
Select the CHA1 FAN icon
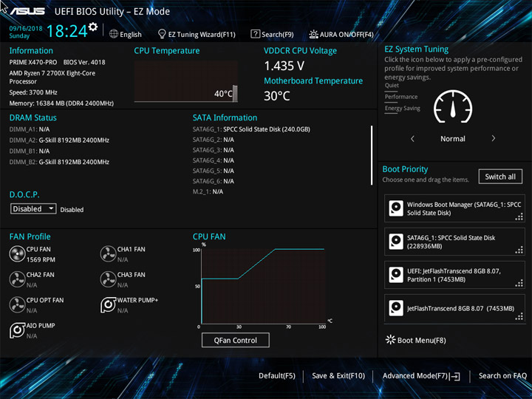108,253
